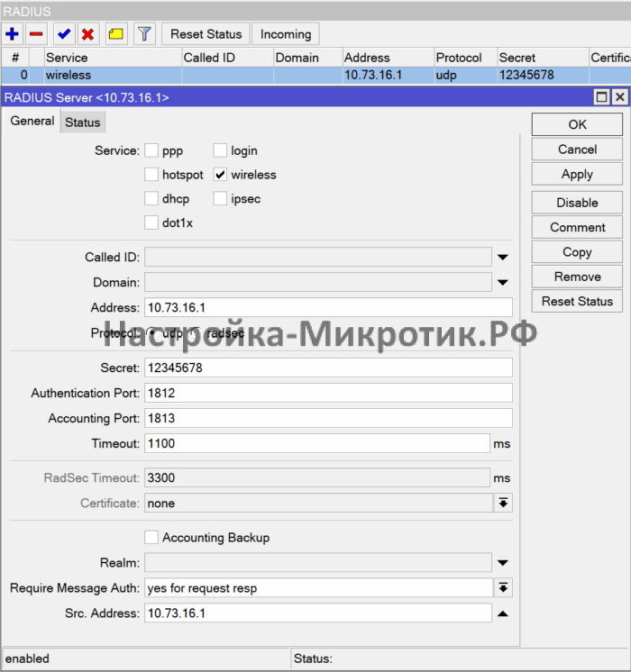The image size is (631, 672).
Task: Switch to the Status tab
Action: (x=83, y=122)
